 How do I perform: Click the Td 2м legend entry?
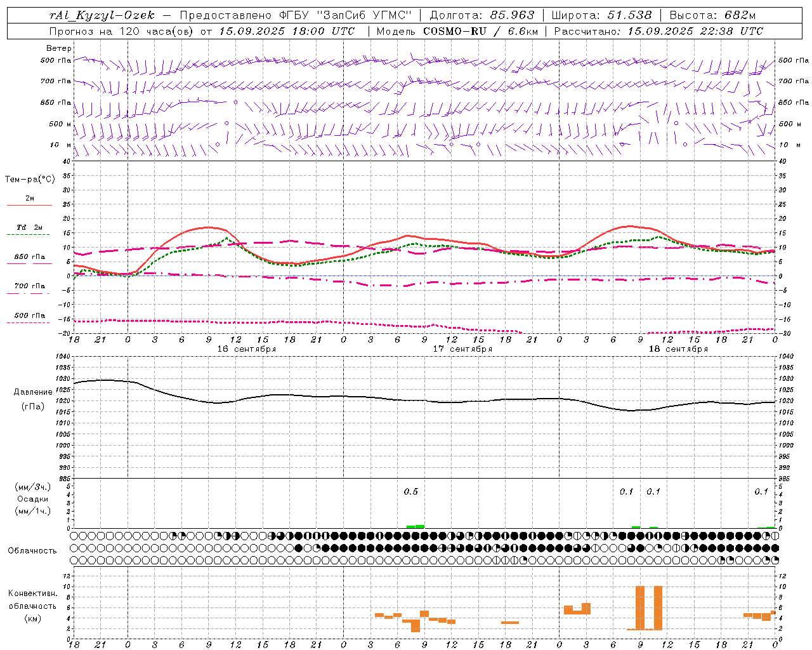click(29, 227)
